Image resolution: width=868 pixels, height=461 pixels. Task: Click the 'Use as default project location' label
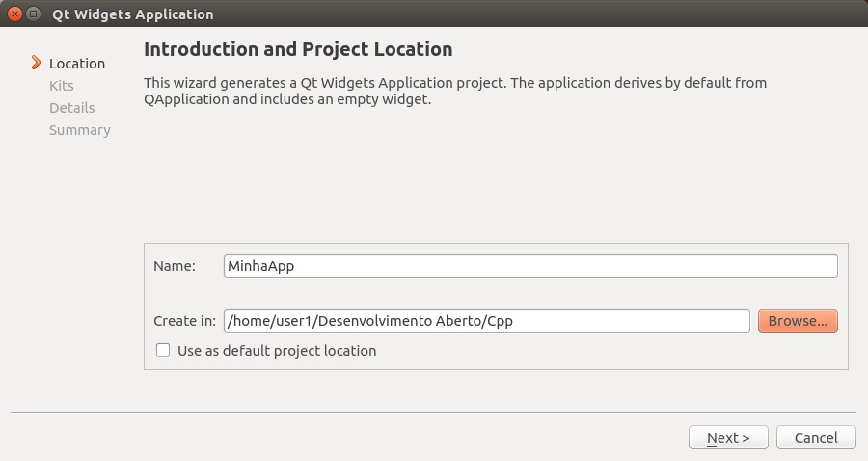(277, 351)
